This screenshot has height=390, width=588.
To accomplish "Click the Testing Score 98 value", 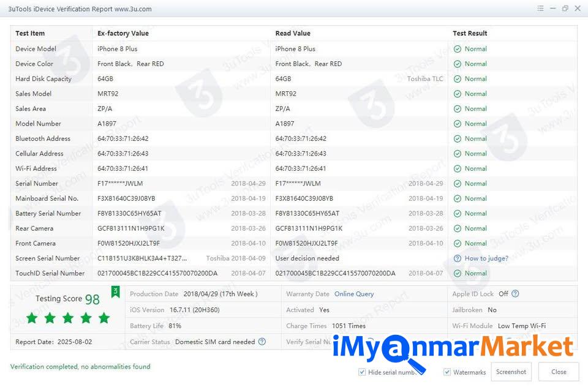I will [x=92, y=299].
